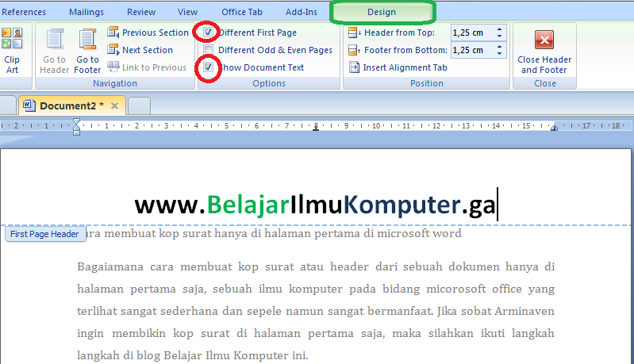Click the paragraph beginning Bagaiamana cara membuat

[316, 311]
